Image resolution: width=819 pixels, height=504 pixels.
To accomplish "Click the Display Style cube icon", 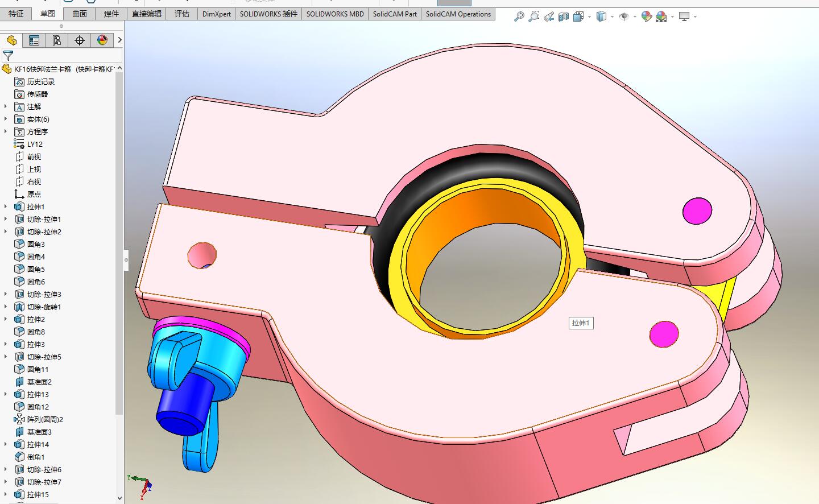I will 601,17.
